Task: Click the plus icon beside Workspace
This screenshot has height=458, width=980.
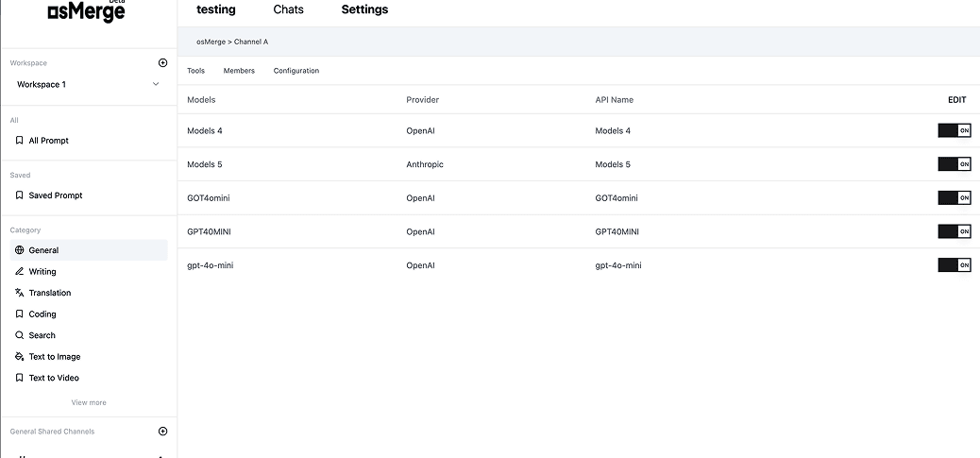Action: pyautogui.click(x=162, y=63)
